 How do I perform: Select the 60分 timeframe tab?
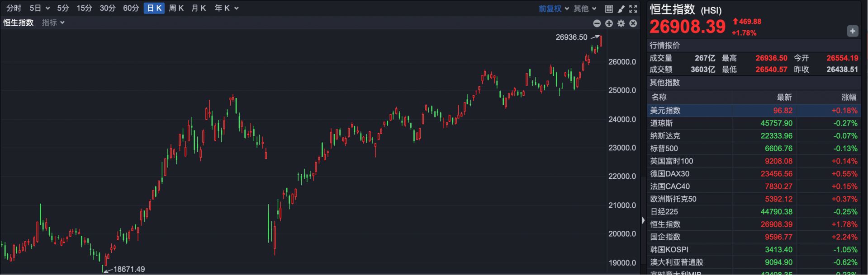click(x=131, y=8)
